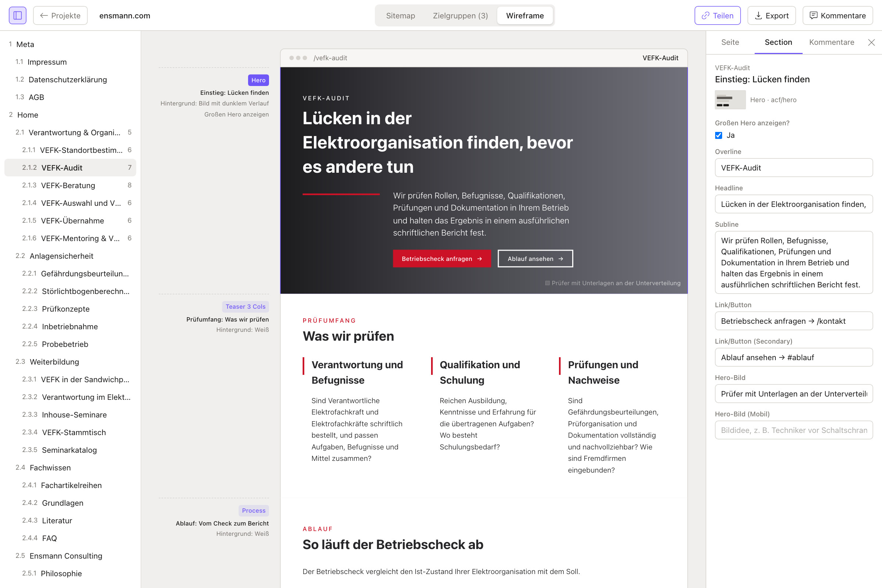Switch to the Sitemap view

[x=401, y=15]
